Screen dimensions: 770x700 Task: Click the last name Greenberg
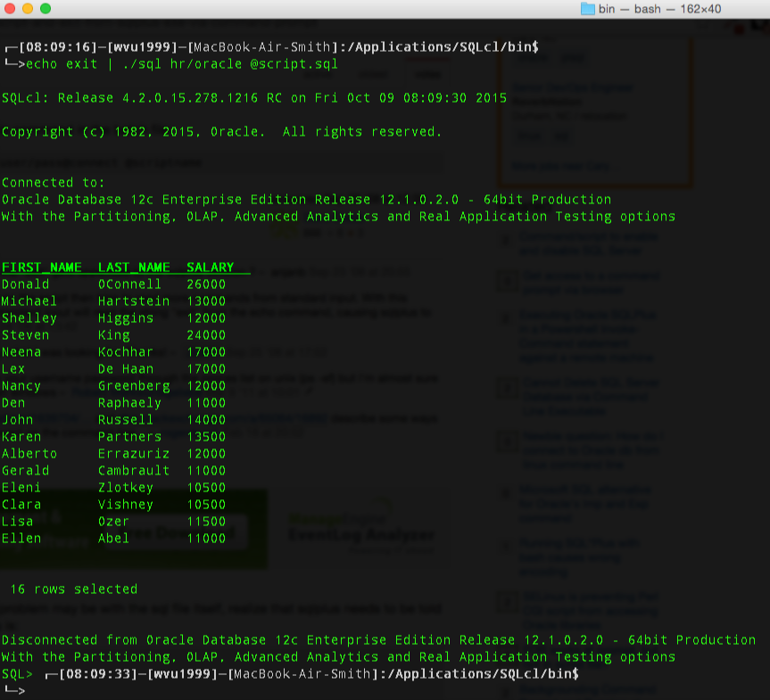[134, 386]
